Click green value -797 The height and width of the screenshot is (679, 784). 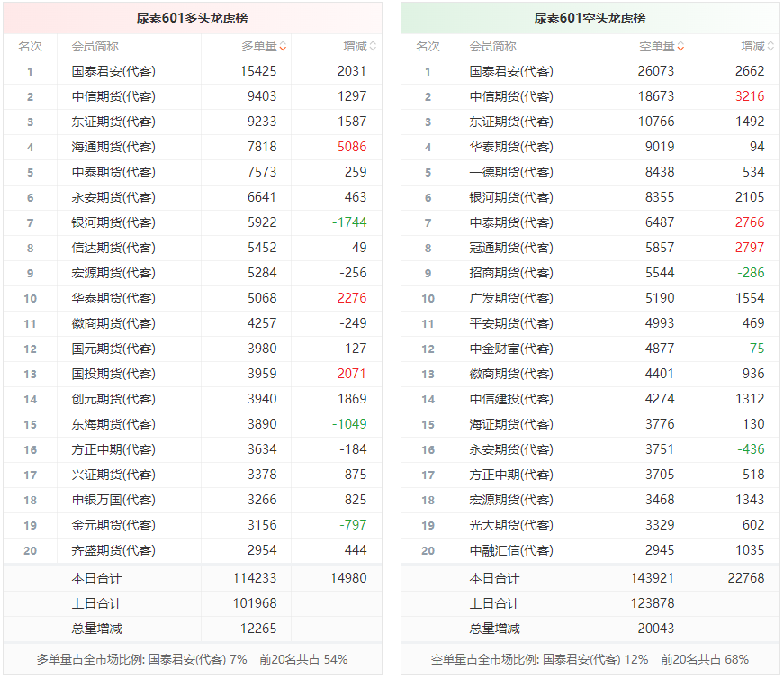coord(353,525)
